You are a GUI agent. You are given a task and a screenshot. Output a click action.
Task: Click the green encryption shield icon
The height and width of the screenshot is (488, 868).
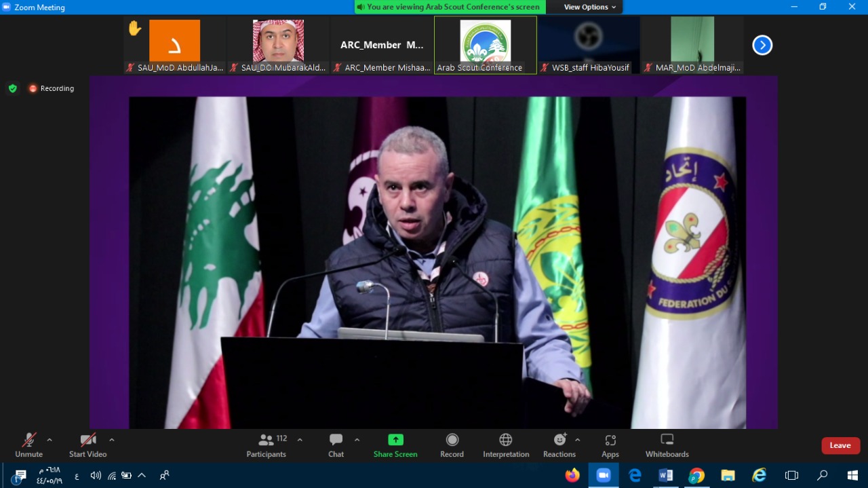12,88
